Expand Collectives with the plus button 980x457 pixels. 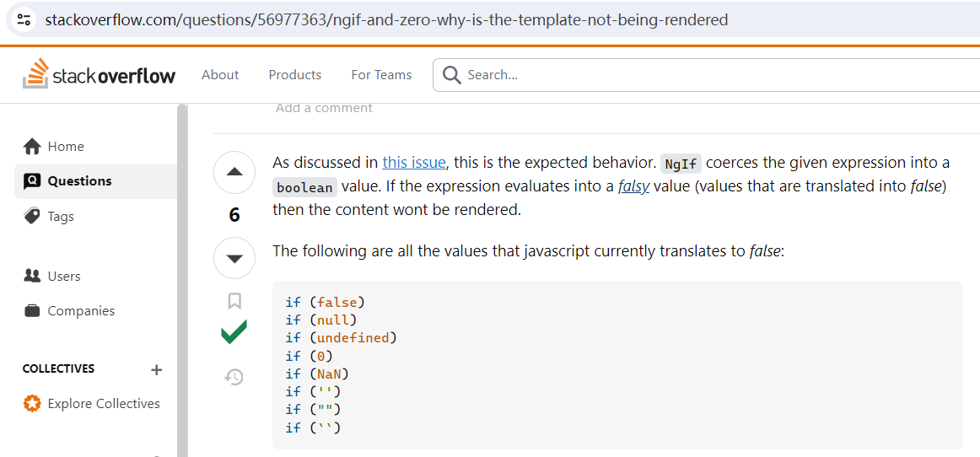tap(156, 369)
